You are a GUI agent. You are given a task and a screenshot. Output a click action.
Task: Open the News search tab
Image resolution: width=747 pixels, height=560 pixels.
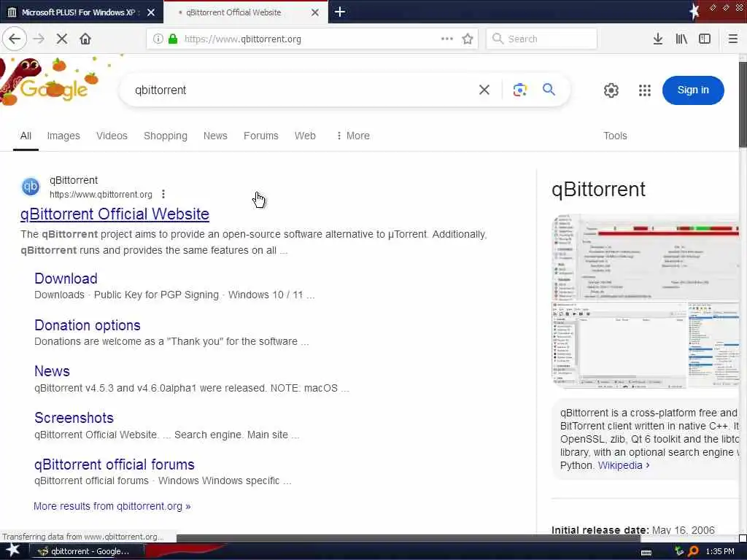pos(215,136)
